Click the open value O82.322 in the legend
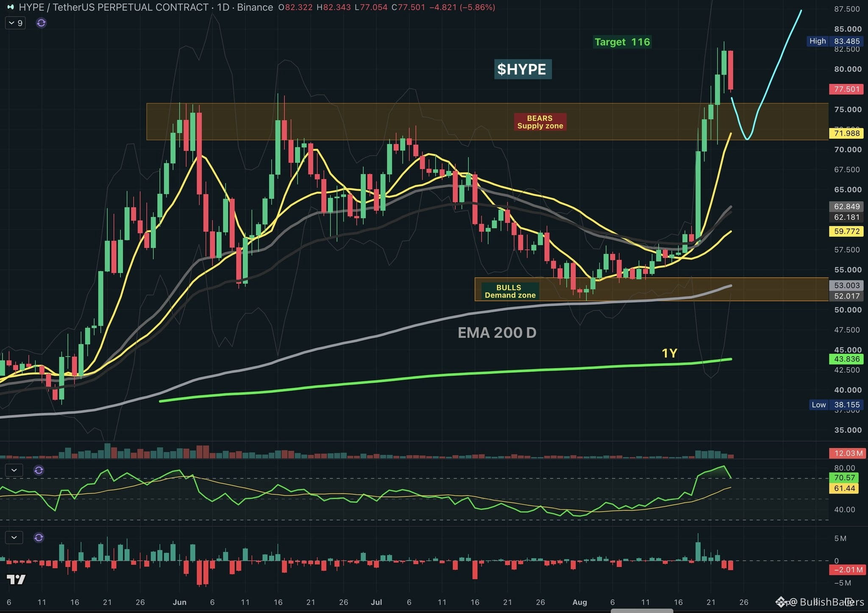The image size is (868, 613). click(295, 7)
